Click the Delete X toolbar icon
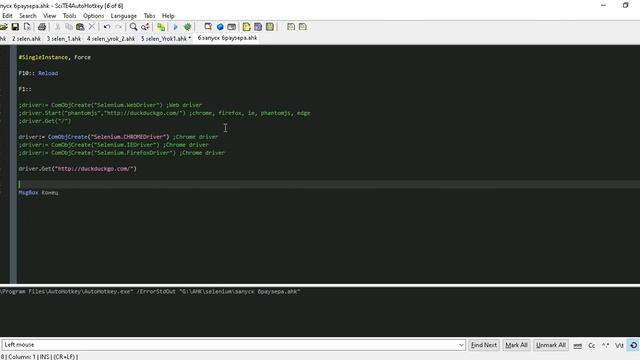Viewport: 640px width, 360px height. [92, 27]
